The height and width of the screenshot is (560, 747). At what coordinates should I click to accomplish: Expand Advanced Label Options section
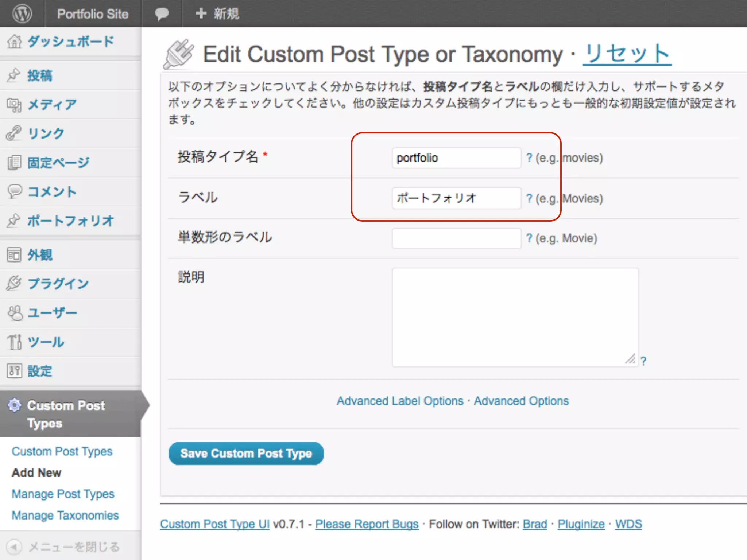pos(400,401)
